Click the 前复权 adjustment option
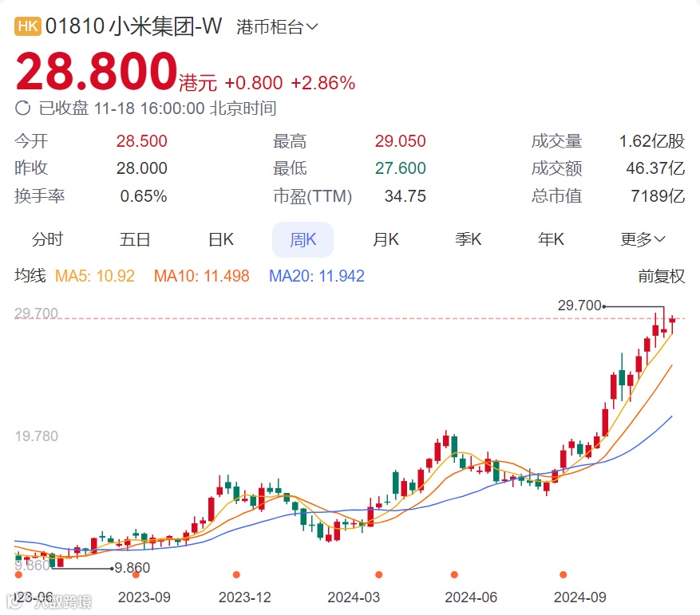This screenshot has width=700, height=615. (661, 276)
